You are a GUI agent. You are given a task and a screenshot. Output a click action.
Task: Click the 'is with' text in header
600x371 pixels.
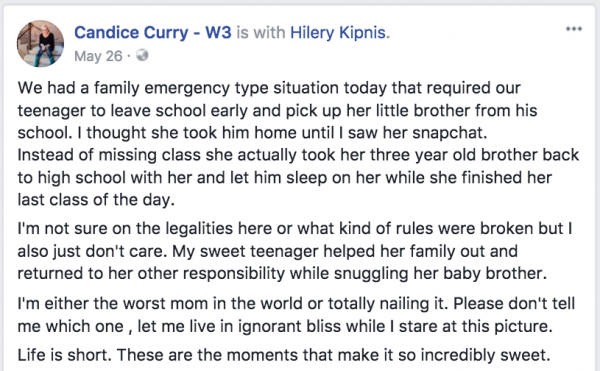(261, 33)
